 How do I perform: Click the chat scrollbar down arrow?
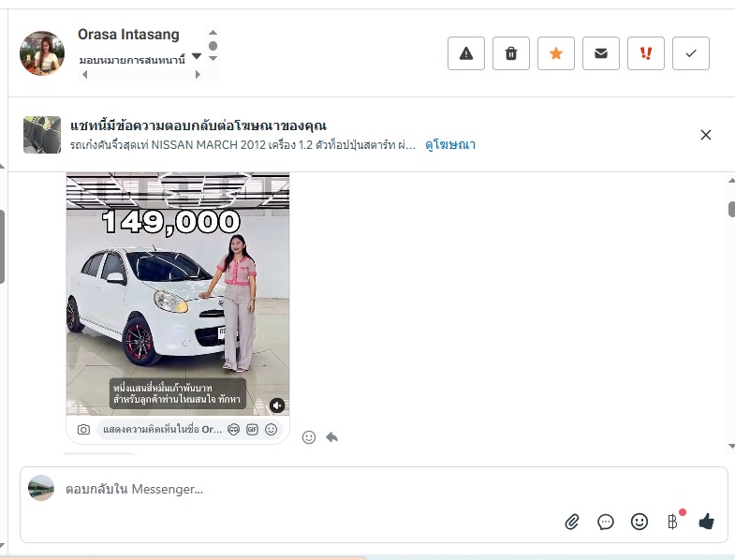pos(731,447)
